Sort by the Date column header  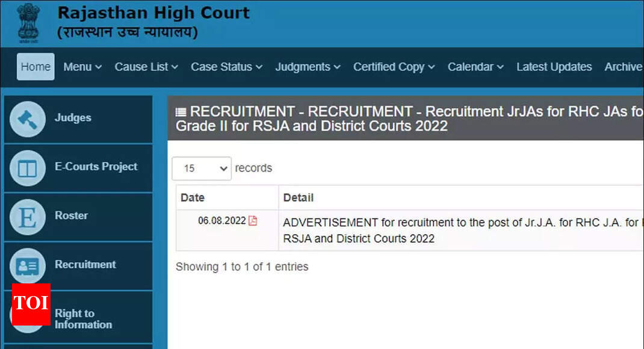[228, 197]
